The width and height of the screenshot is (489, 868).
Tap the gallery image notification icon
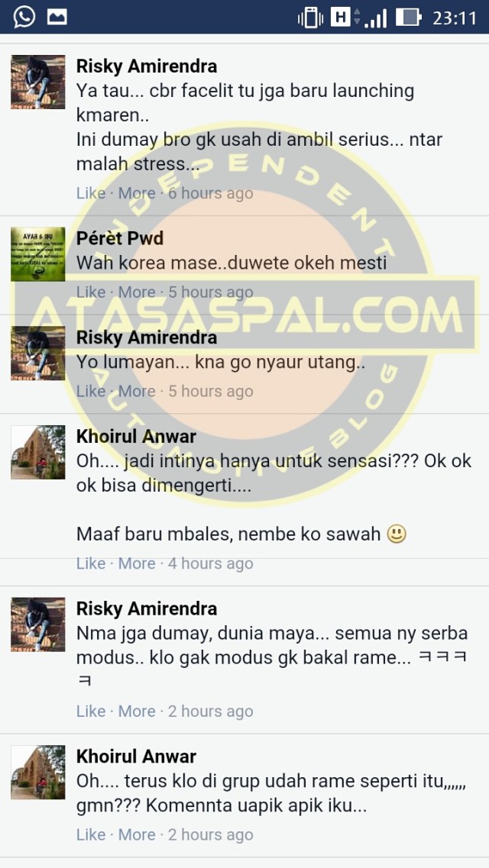point(57,17)
